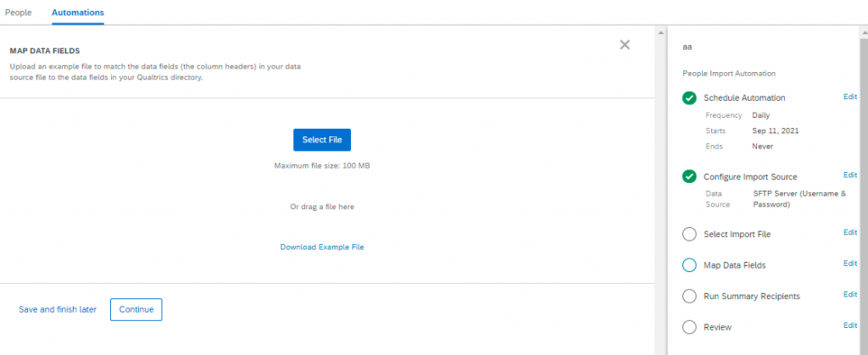Select the Run Summary Recipients step label

[752, 297]
